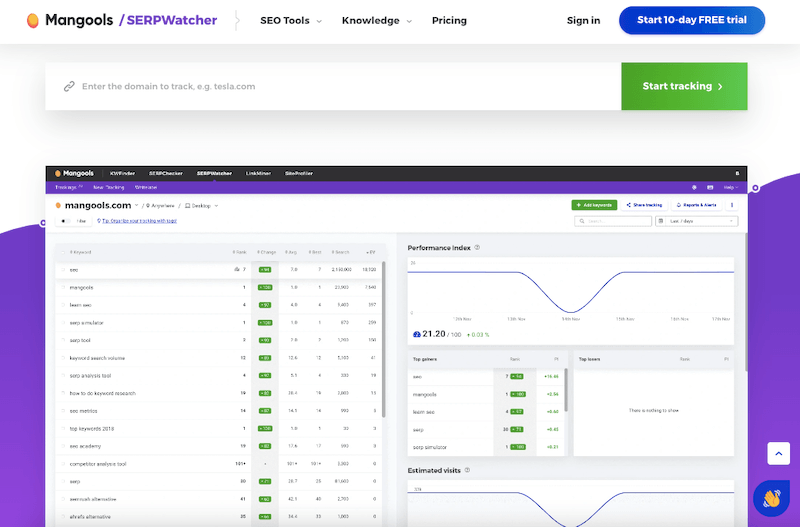The image size is (800, 527).
Task: Select the competitor analysis tool row
Action: tap(218, 464)
